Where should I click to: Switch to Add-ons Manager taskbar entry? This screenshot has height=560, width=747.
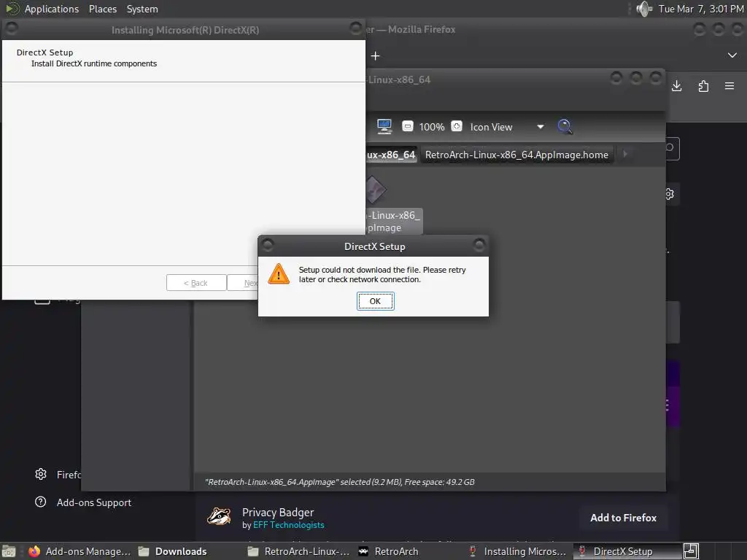[80, 551]
